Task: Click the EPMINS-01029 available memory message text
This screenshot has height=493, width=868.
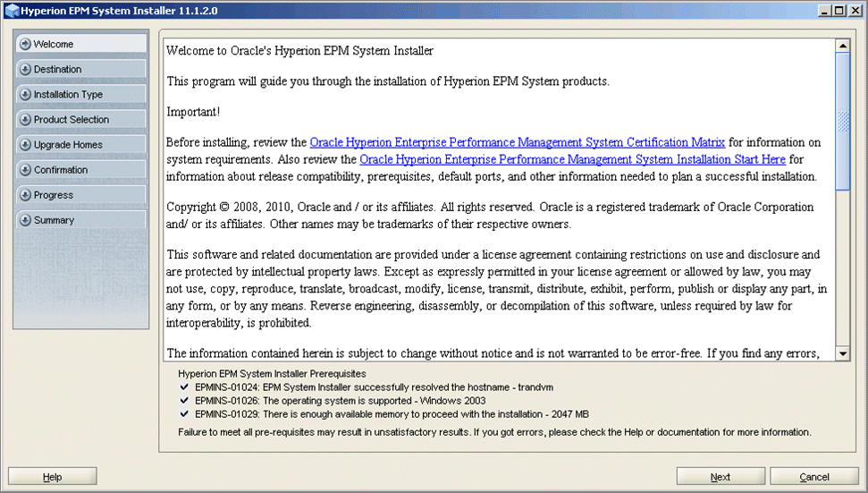Action: 392,414
